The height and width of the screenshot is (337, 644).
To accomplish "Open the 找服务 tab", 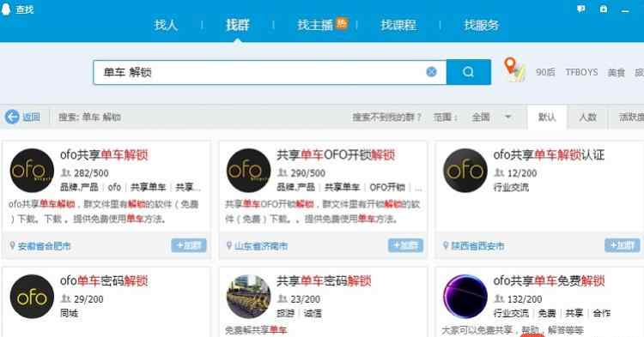I will [x=482, y=25].
